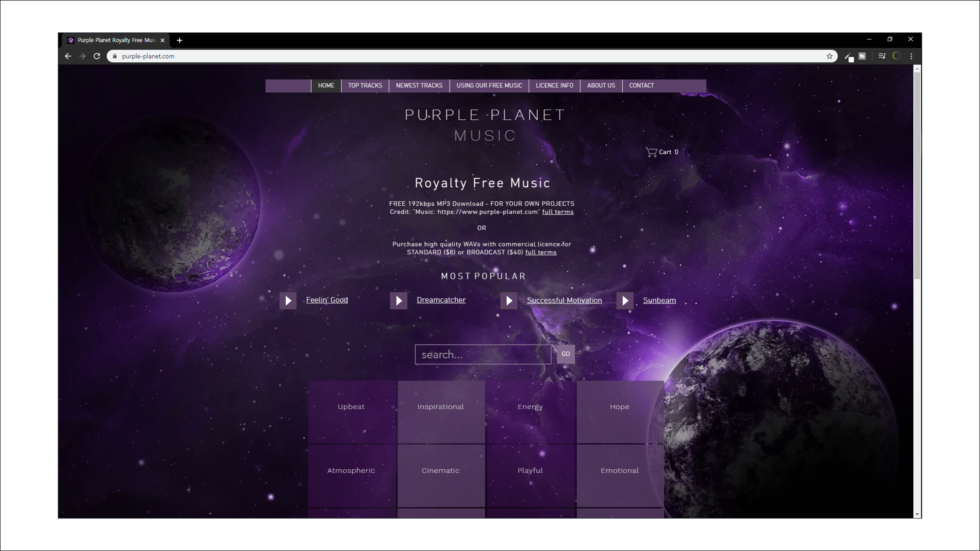Bookmark this page with the star icon
Screen dimensions: 980x551
[x=829, y=56]
